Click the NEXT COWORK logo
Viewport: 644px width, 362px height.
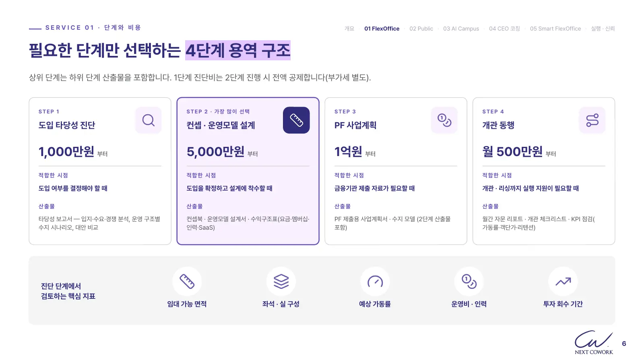[x=594, y=343]
